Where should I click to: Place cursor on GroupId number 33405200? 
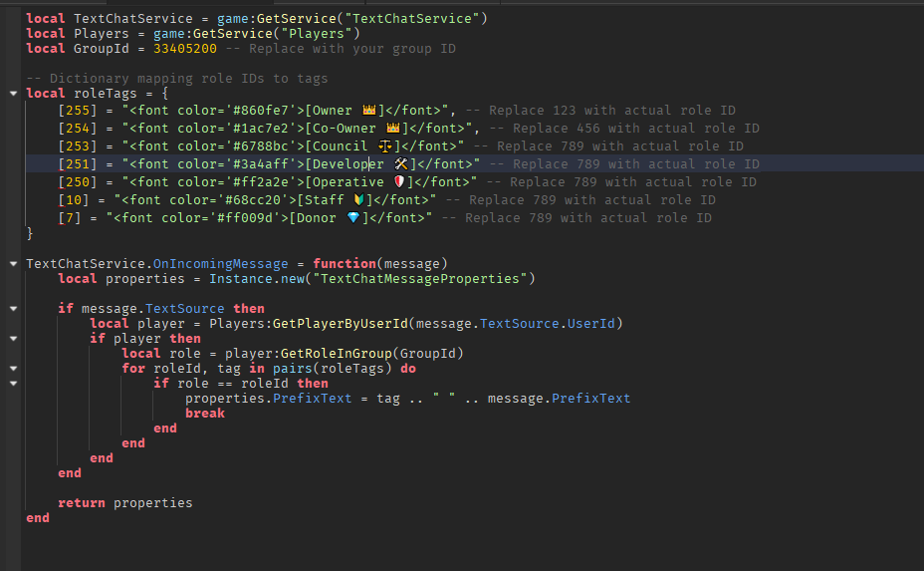(x=185, y=49)
